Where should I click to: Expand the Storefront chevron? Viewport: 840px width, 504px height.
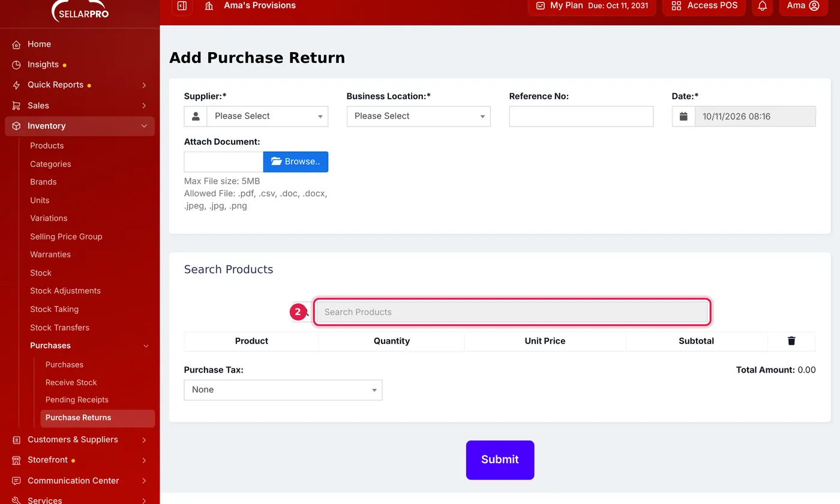pyautogui.click(x=144, y=460)
